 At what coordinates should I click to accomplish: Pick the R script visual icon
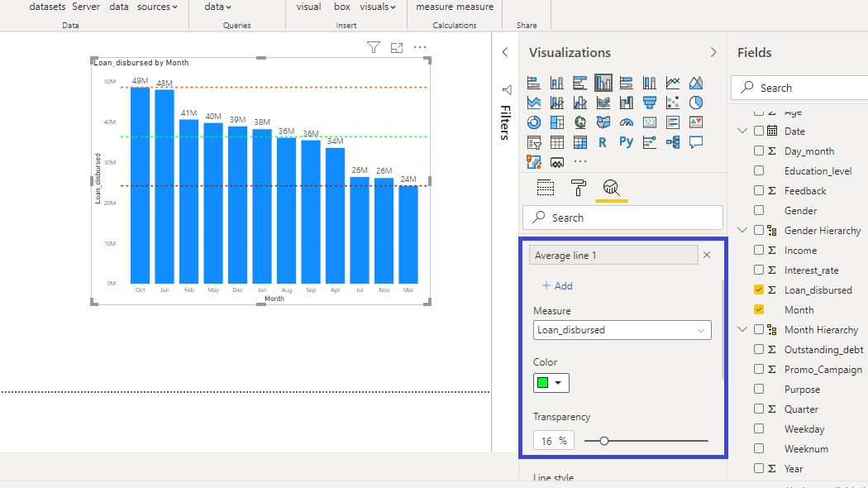point(603,142)
